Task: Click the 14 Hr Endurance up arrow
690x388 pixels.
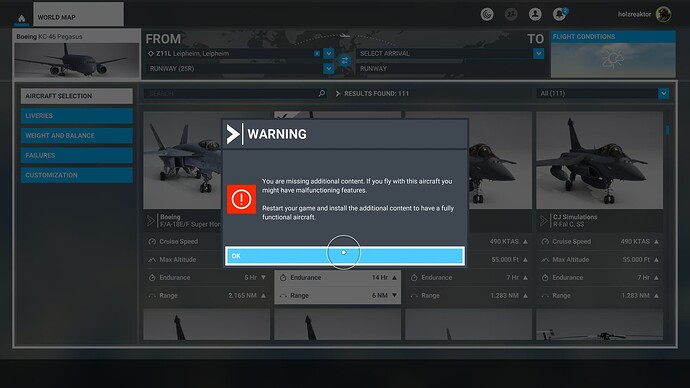Action: [394, 278]
